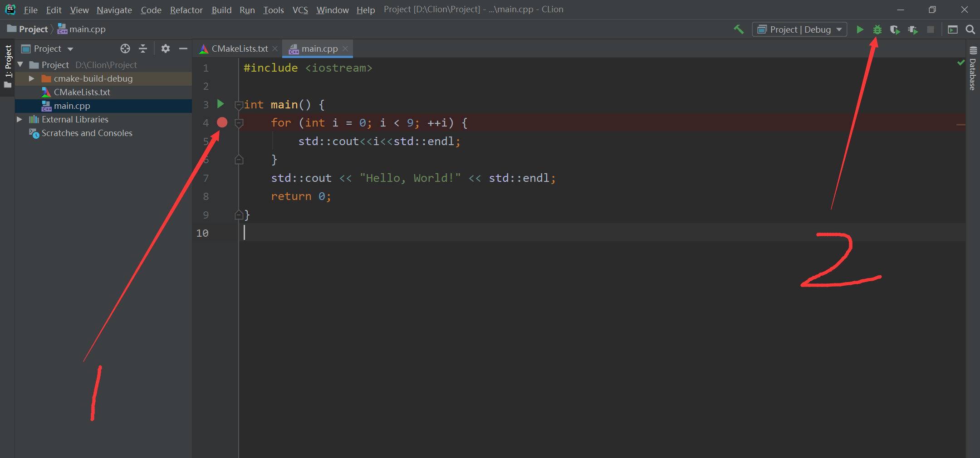Open the Run Anything window icon
This screenshot has height=458, width=980.
953,29
